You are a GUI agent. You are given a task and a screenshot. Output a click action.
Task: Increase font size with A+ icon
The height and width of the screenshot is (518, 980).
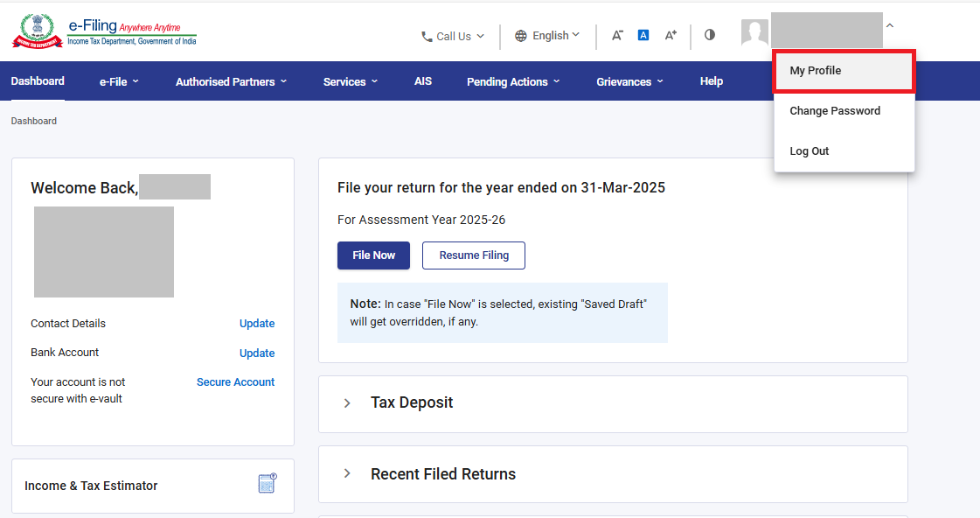671,36
